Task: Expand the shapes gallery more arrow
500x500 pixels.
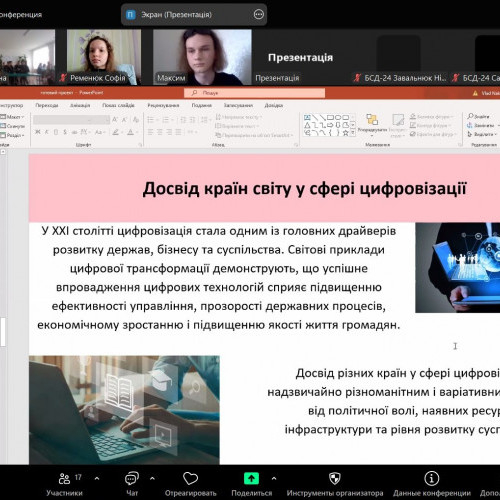Action: pos(353,133)
